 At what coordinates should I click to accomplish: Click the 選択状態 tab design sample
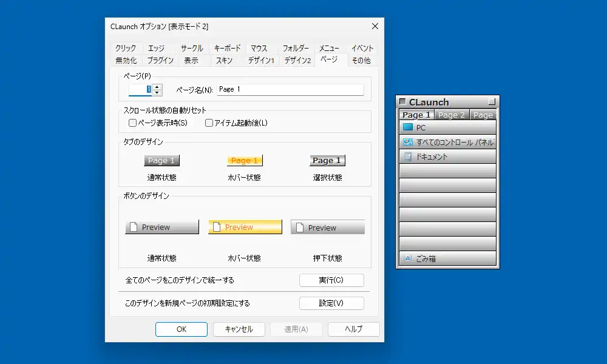pyautogui.click(x=328, y=161)
